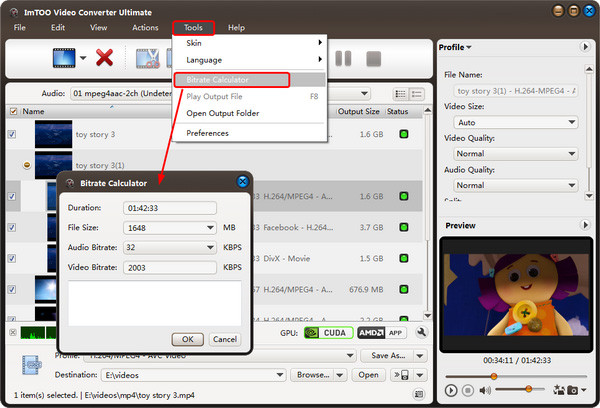Collapse the toy story 3(1) group

26,165
